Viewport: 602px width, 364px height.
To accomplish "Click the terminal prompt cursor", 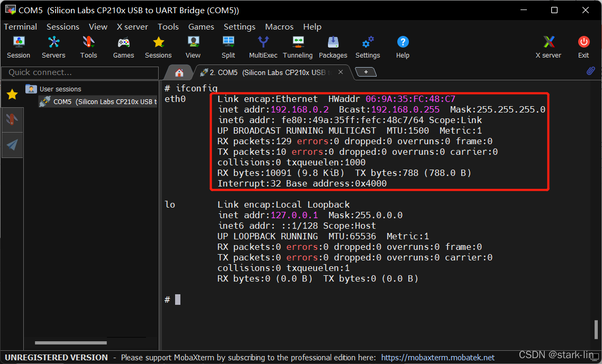I will point(178,300).
